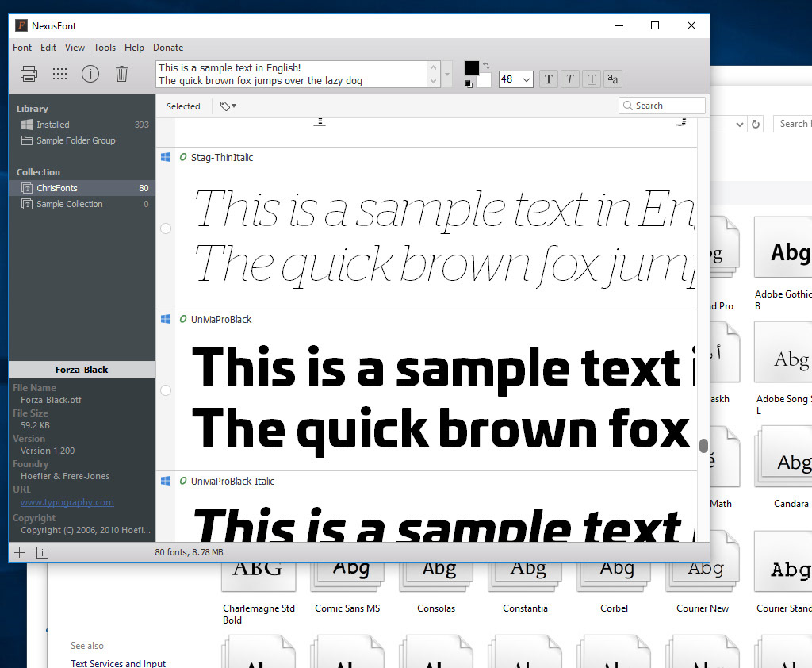
Task: Reset to default black/white colors icon
Action: pyautogui.click(x=469, y=83)
